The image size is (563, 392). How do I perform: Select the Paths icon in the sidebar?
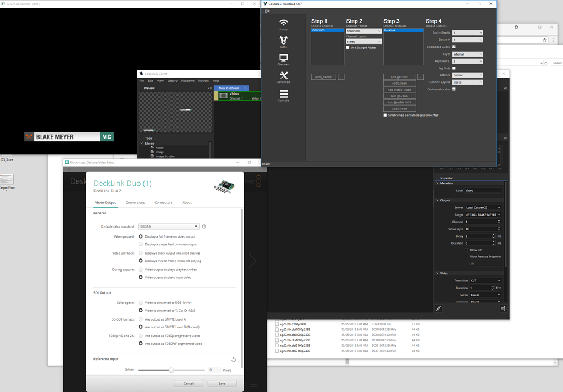pyautogui.click(x=283, y=41)
